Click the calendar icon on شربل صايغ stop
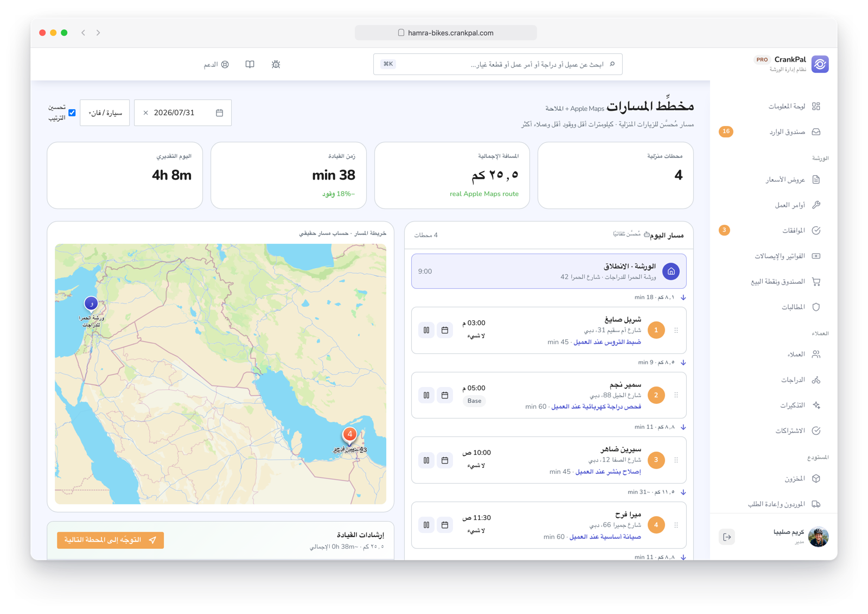The image size is (868, 614). pos(445,330)
